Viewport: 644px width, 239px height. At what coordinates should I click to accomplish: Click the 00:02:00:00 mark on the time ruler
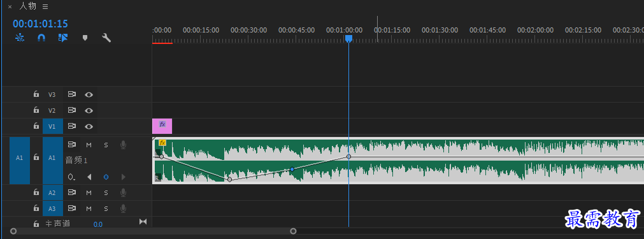pos(535,30)
